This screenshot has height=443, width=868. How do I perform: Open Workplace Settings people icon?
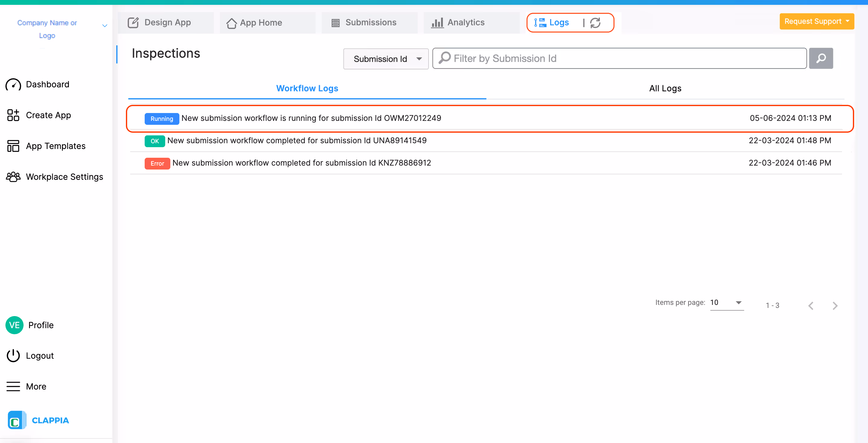[x=13, y=177]
